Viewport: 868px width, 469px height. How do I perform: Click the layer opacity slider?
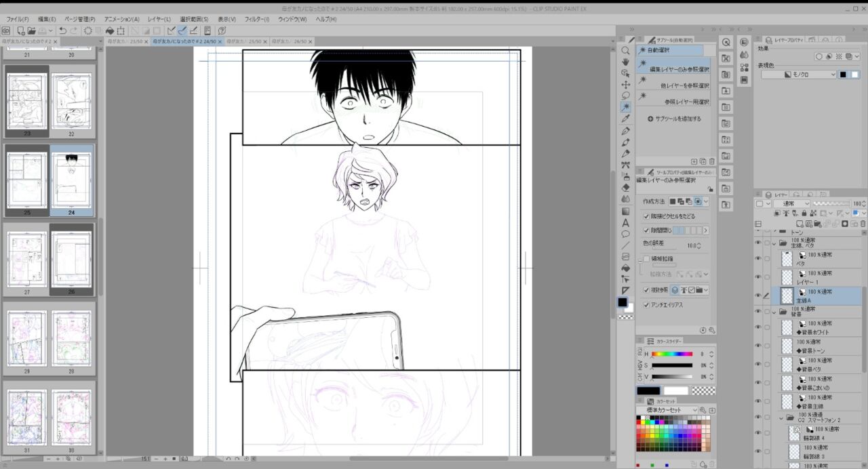pyautogui.click(x=831, y=203)
